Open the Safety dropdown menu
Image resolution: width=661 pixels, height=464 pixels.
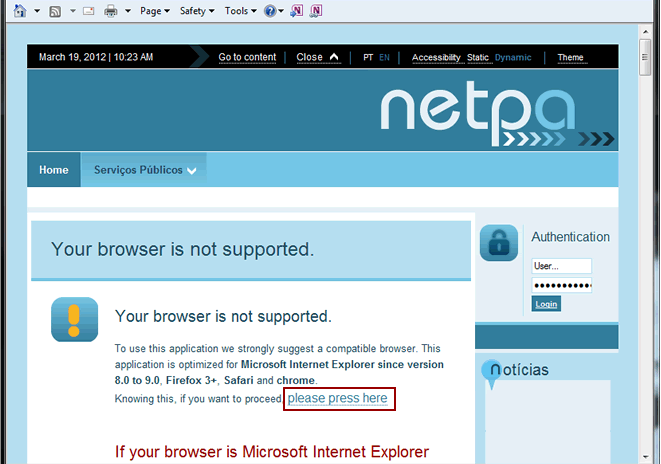click(197, 11)
